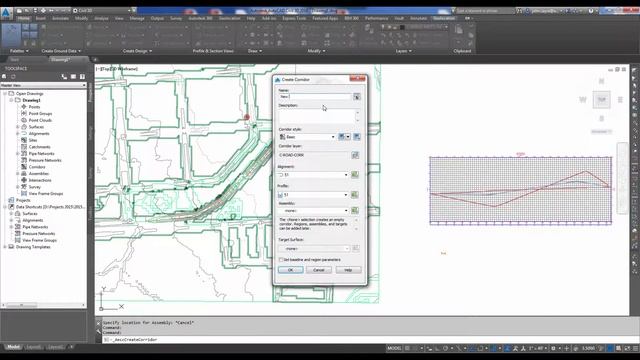Close the command line with X icon
Image resolution: width=640 pixels, height=360 pixels.
tap(98, 322)
